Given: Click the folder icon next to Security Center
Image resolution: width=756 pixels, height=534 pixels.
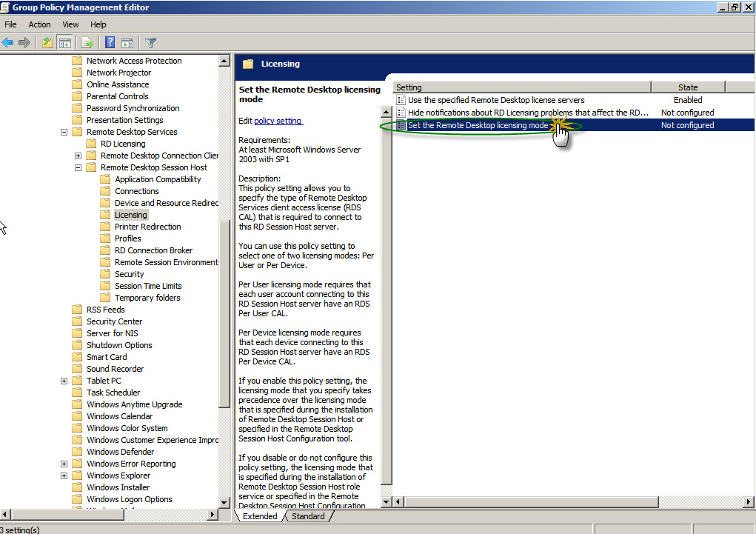Looking at the screenshot, I should pos(77,321).
